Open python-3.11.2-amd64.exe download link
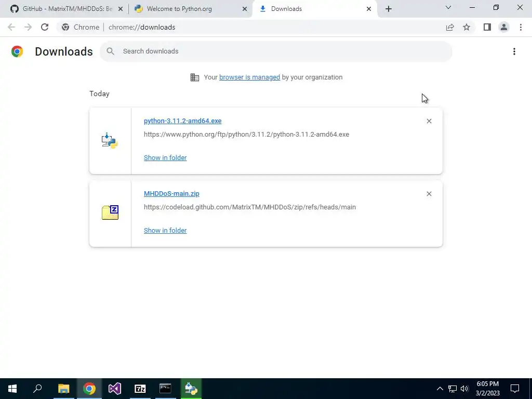The width and height of the screenshot is (532, 399). [182, 121]
